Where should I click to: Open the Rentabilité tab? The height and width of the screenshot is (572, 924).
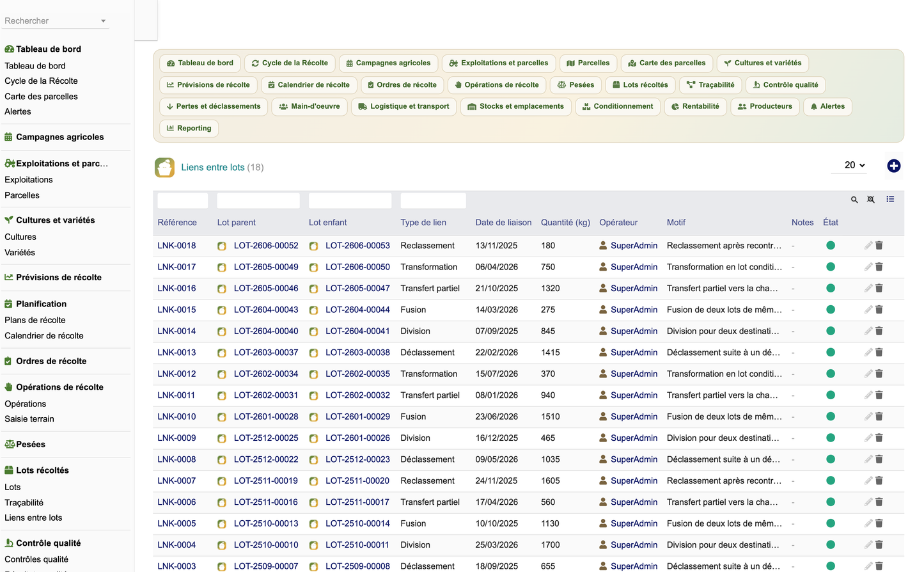[695, 107]
